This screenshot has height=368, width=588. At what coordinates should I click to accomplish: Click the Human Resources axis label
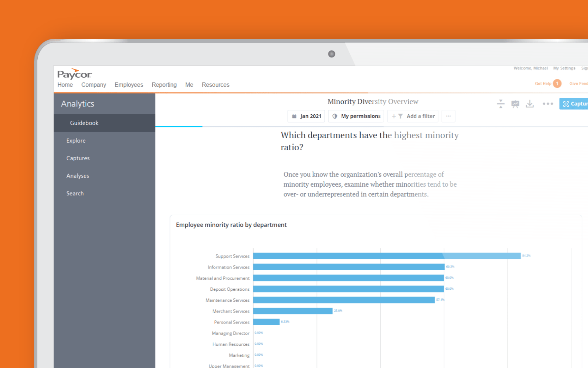pyautogui.click(x=231, y=344)
